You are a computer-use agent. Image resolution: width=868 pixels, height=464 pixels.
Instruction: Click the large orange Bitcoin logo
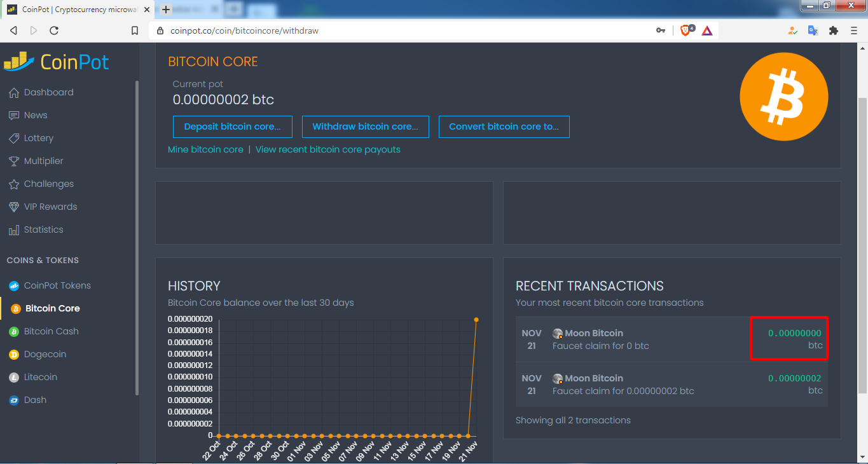pos(783,97)
